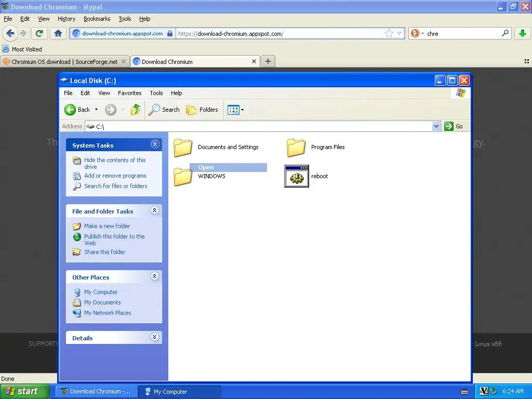
Task: Click Hide the contents of this drive
Action: point(115,163)
